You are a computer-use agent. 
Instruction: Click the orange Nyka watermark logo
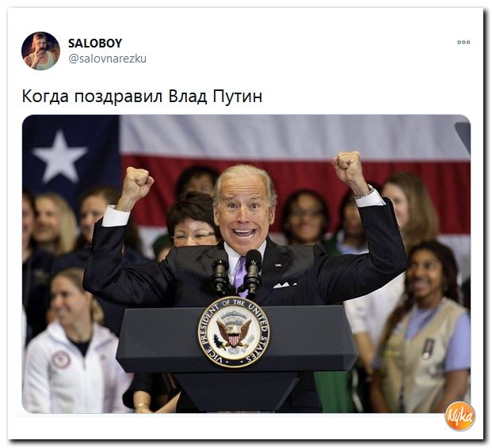point(460,416)
